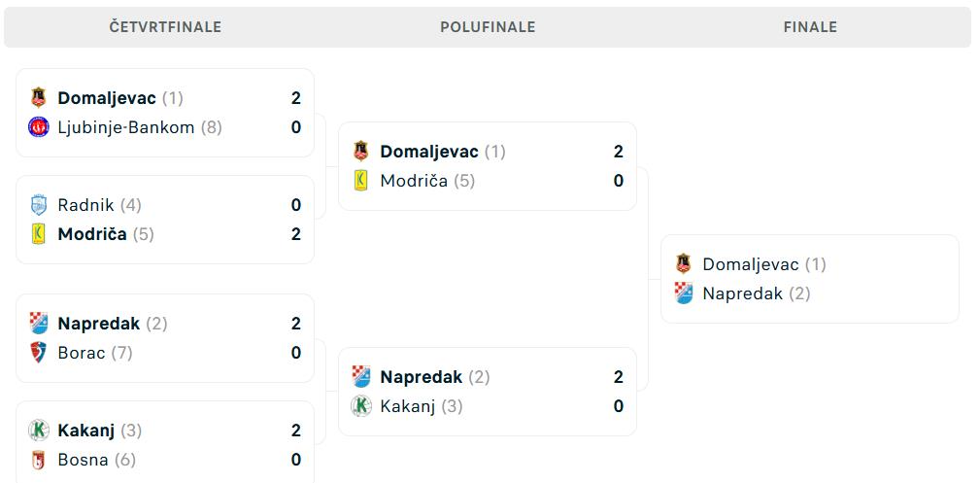Click the Borac club crest
The width and height of the screenshot is (980, 483).
click(x=39, y=354)
